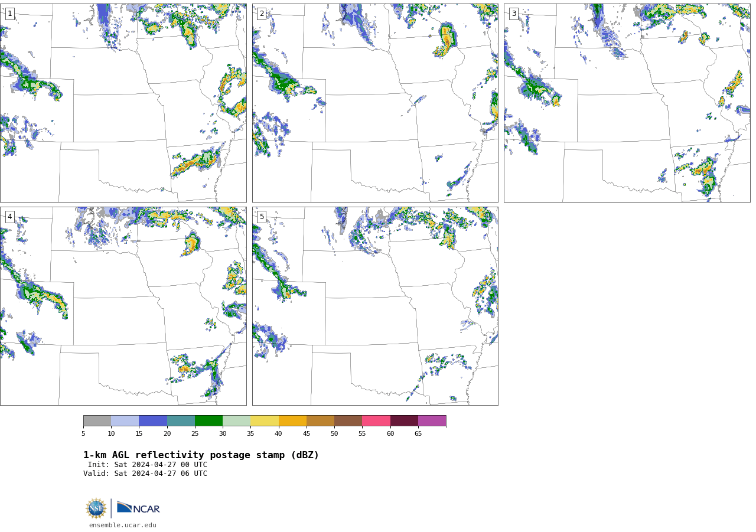Open ensemble member 4 reflectivity map
Viewport: 756px width, 532px height.
click(123, 306)
